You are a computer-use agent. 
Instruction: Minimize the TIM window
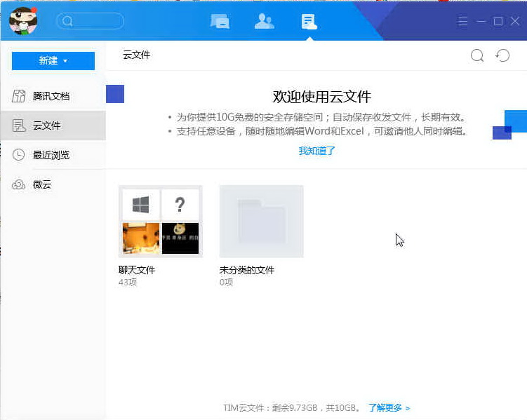(x=481, y=21)
